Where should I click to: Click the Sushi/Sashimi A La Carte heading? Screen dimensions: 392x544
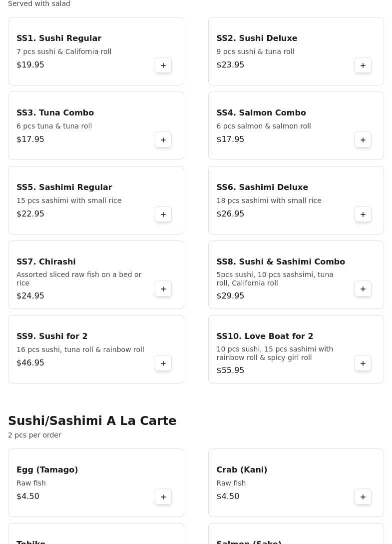(92, 421)
